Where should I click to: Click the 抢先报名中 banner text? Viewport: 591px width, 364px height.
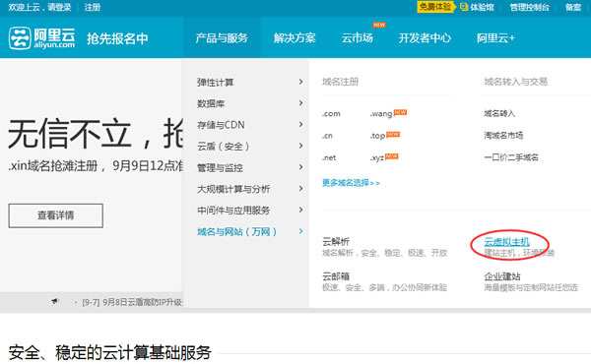click(117, 38)
